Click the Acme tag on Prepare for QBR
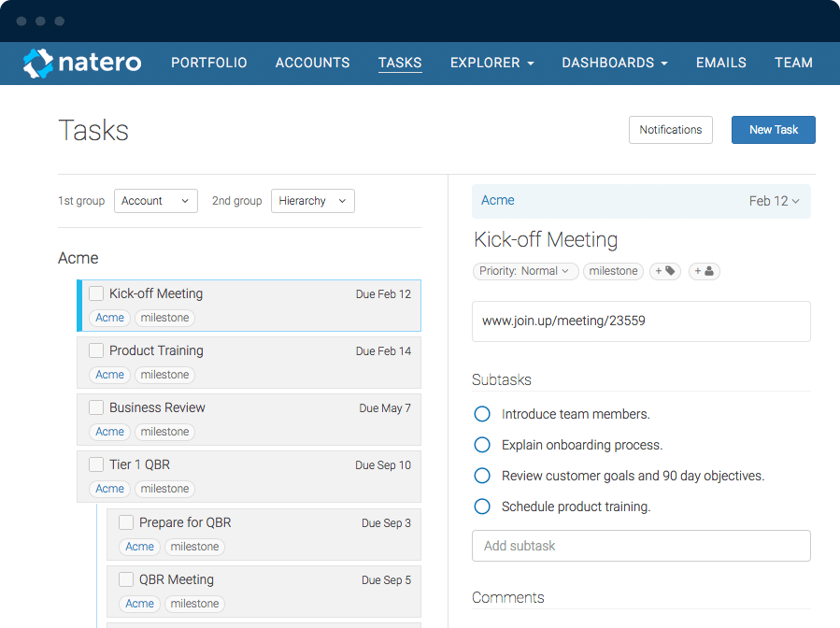The width and height of the screenshot is (840, 628). [140, 547]
